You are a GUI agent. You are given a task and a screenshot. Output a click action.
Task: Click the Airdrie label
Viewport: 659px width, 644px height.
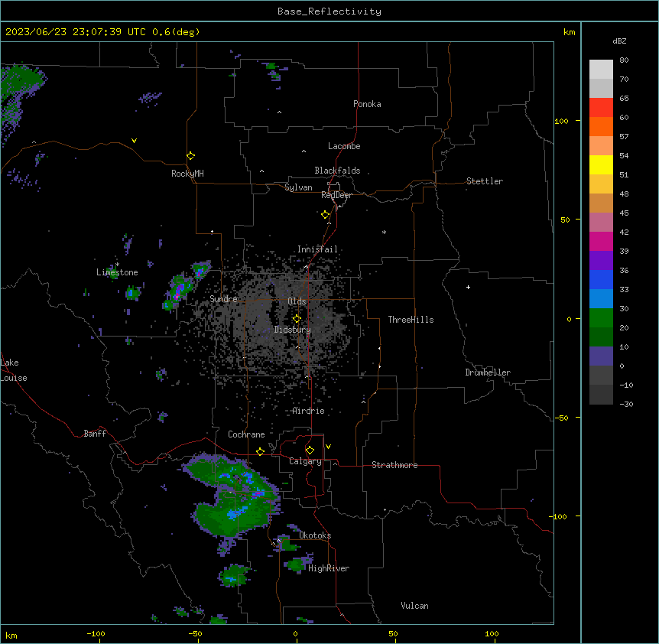tap(309, 411)
